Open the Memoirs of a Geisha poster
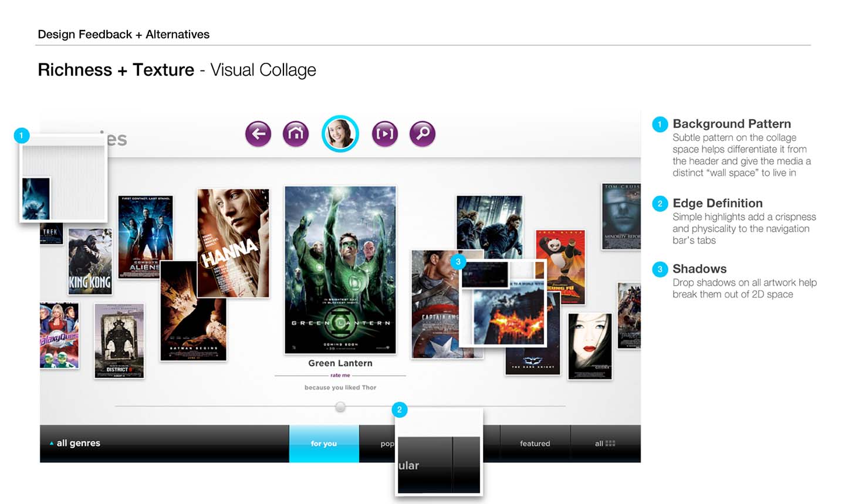The width and height of the screenshot is (845, 504). click(x=590, y=346)
